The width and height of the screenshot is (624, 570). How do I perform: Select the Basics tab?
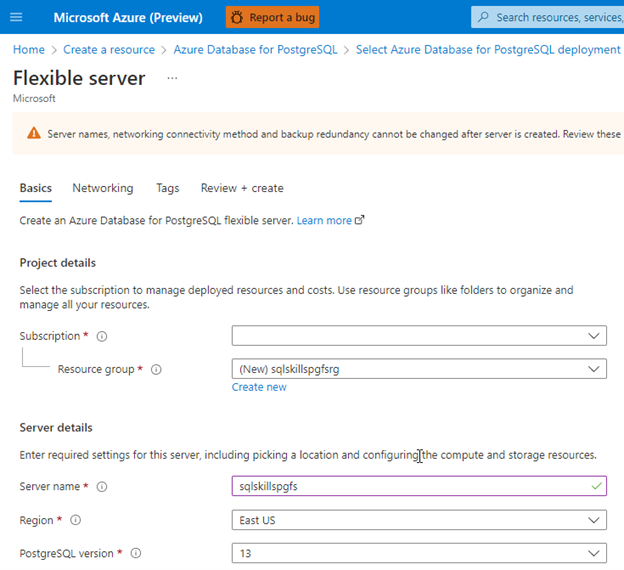pyautogui.click(x=35, y=188)
